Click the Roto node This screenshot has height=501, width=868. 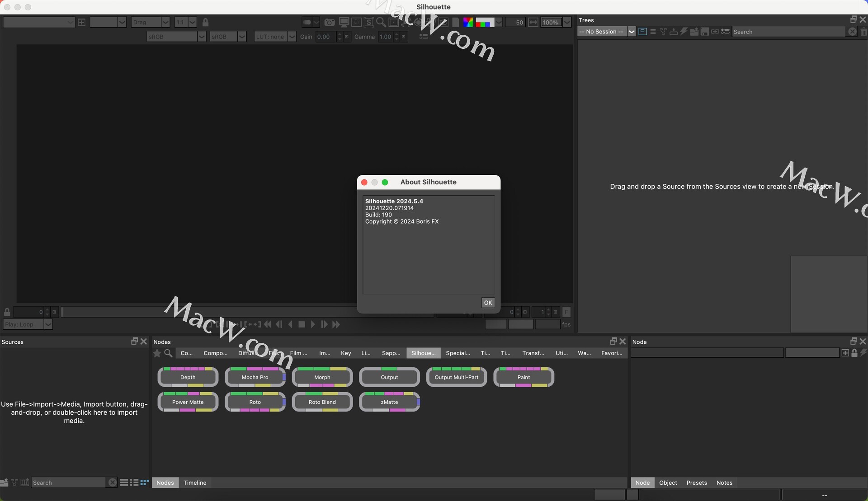[255, 402]
